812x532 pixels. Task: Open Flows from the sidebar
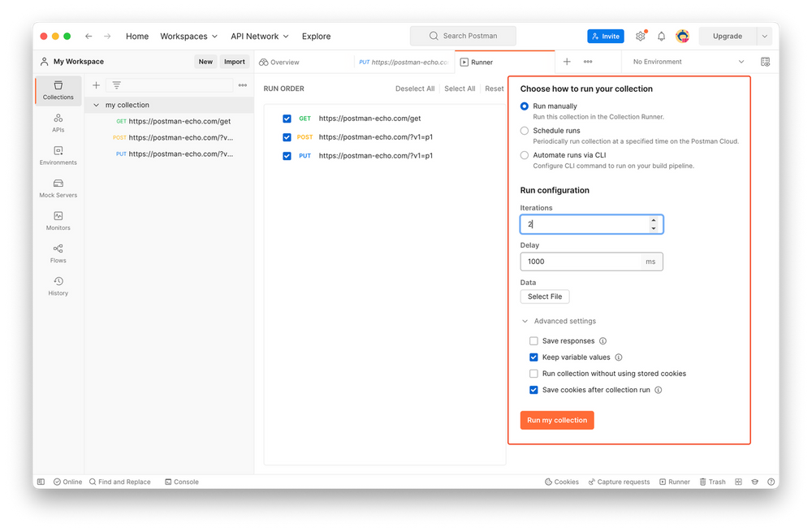(x=58, y=253)
